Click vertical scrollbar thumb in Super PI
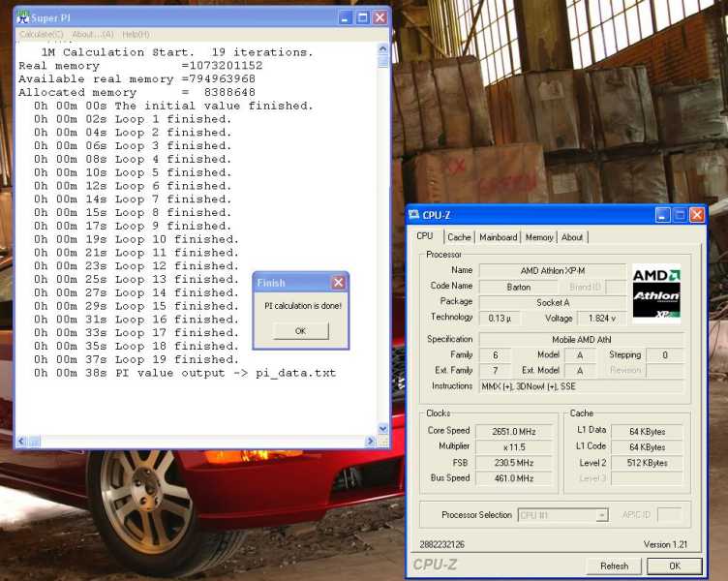The height and width of the screenshot is (581, 728). 383,60
